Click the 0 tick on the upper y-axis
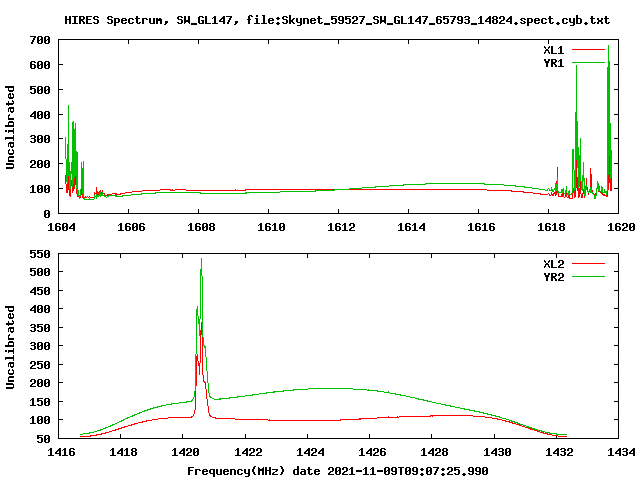The image size is (640, 480). [47, 214]
